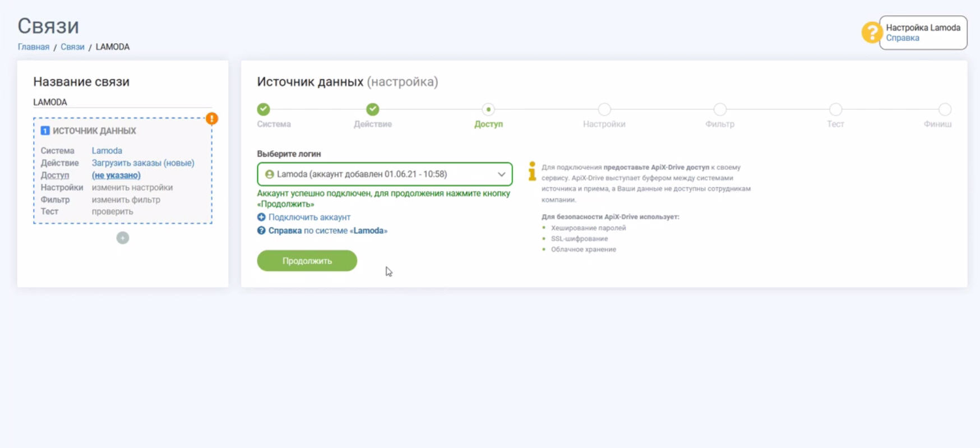Screen dimensions: 980x448
Task: Click the account avatar icon in login dropdown
Action: coord(270,174)
